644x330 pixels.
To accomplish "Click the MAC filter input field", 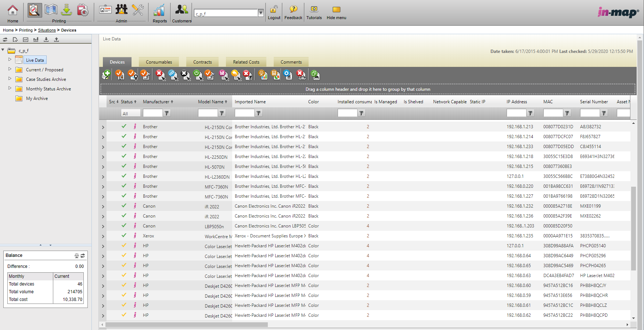I will coord(553,113).
